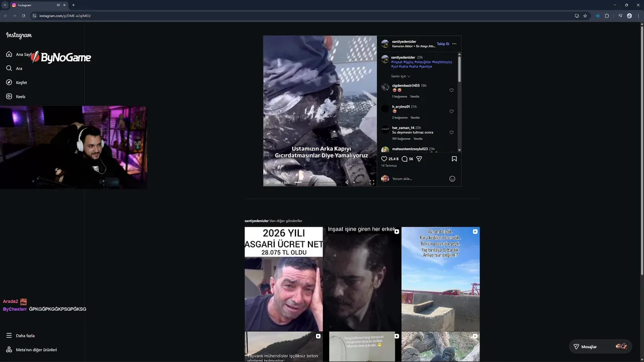Viewport: 644px width, 362px height.
Task: Like the post with the heart icon
Action: (x=384, y=159)
